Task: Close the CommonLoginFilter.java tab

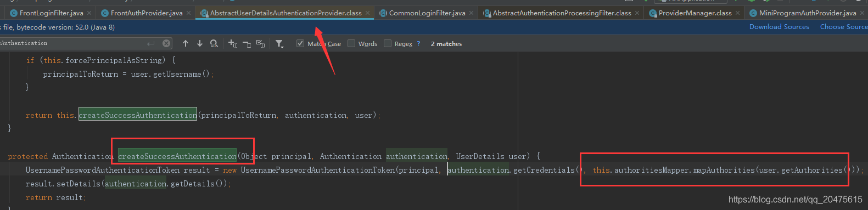Action: pos(472,13)
